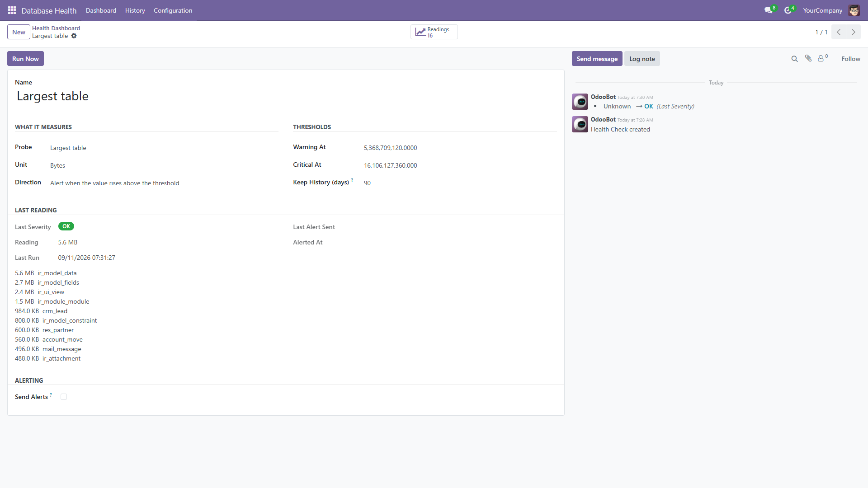Click the Run Now button
The height and width of the screenshot is (488, 868).
[x=25, y=59]
